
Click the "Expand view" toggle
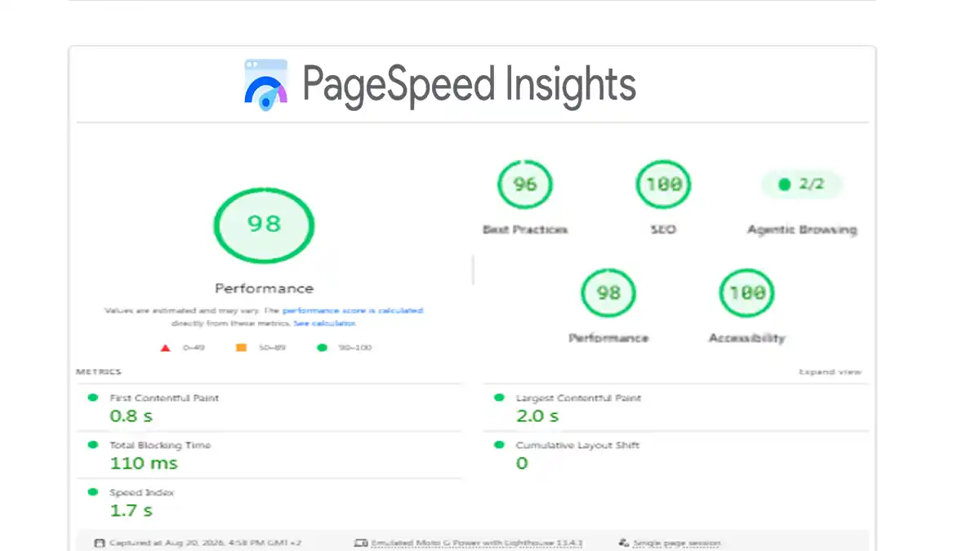(x=830, y=372)
